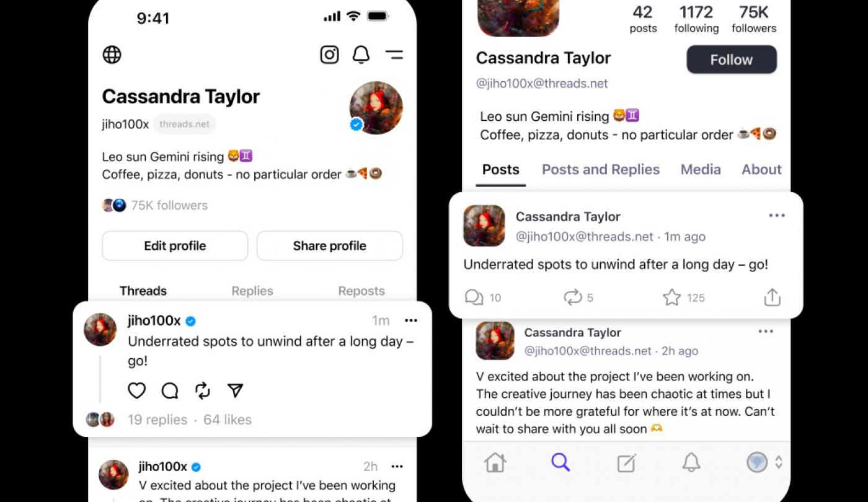
Task: Open Mastodon search magnifier tab
Action: pos(560,462)
